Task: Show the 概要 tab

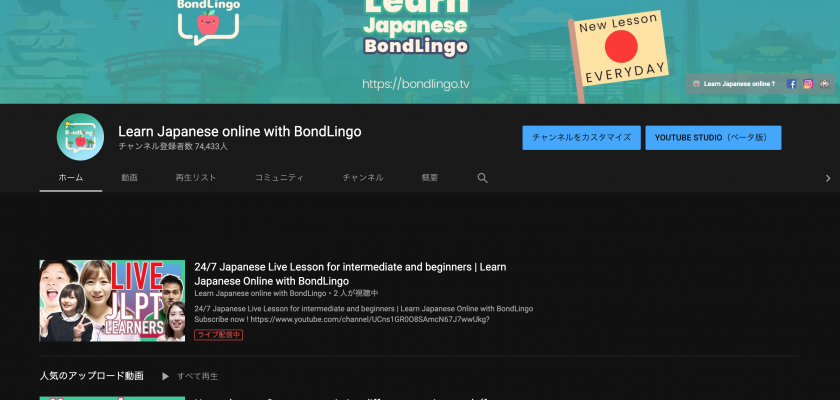Action: [429, 178]
